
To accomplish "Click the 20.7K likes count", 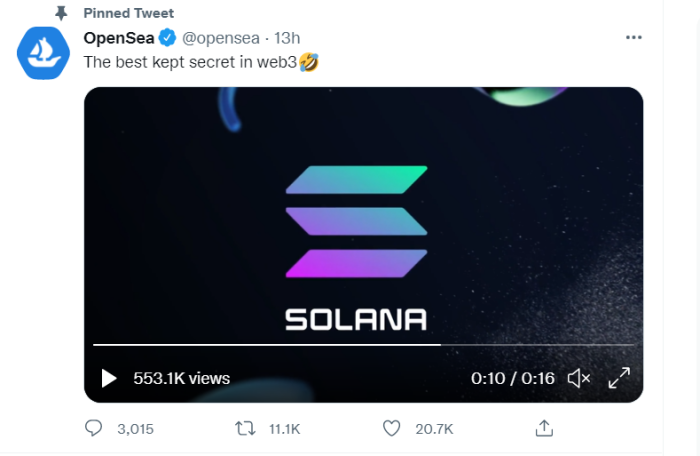I will pos(434,429).
